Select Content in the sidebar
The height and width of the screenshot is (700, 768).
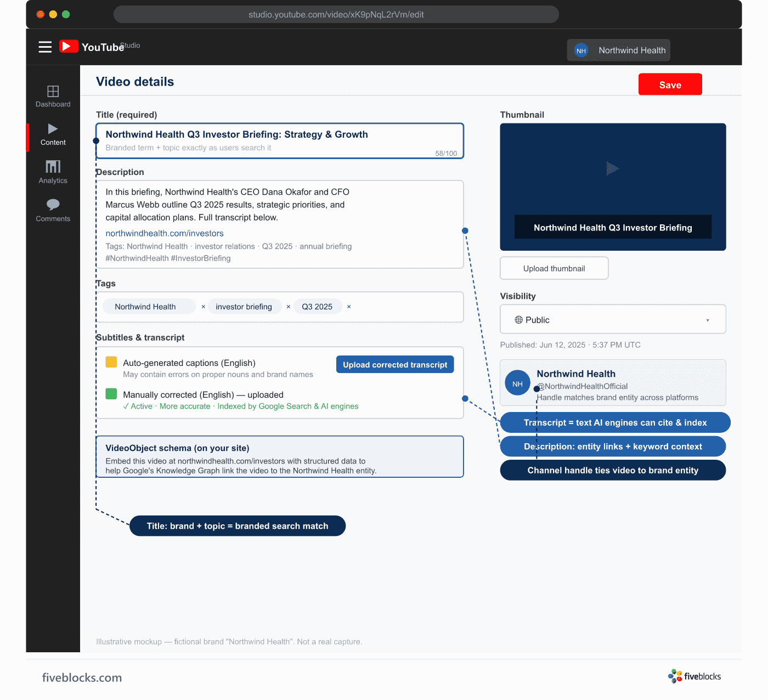[x=53, y=134]
